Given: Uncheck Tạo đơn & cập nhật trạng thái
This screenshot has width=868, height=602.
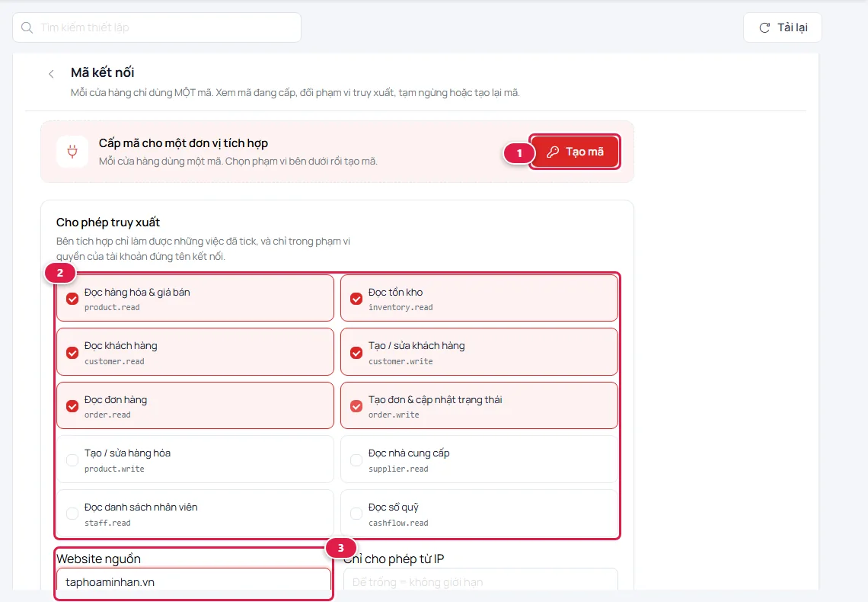Looking at the screenshot, I should (x=356, y=406).
